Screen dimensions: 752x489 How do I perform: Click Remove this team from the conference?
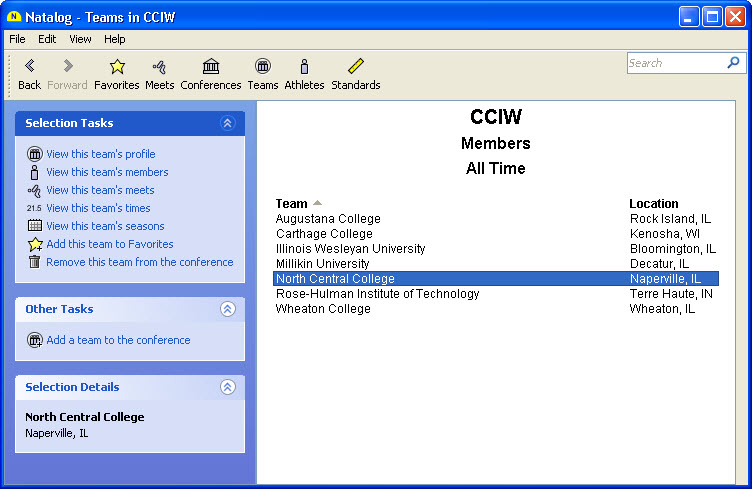[139, 262]
